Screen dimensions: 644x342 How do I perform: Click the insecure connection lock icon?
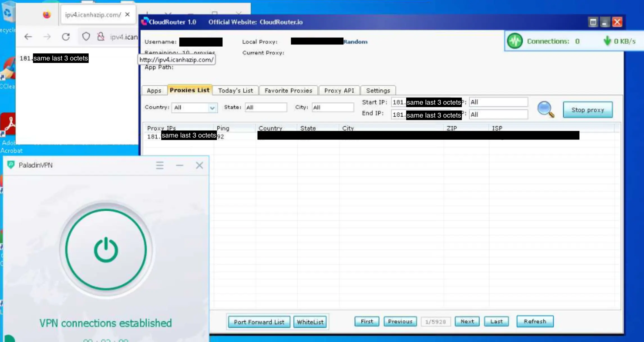tap(101, 37)
